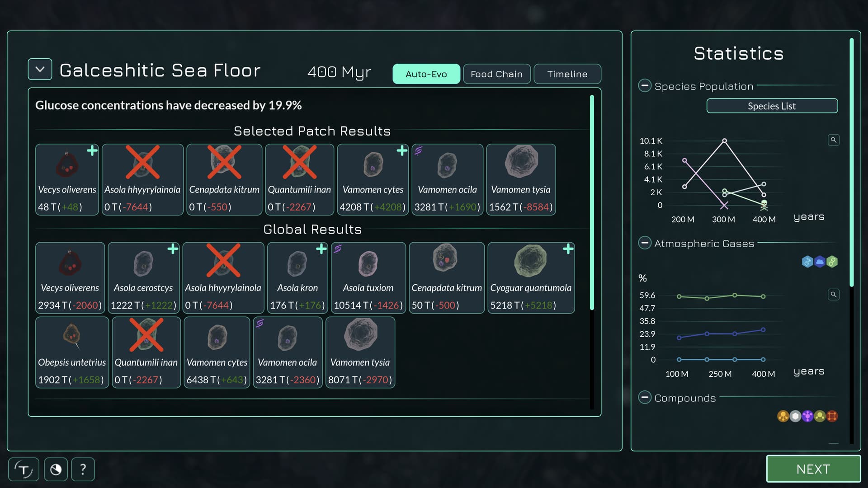Collapse the Species Population section
Screen dimensions: 868x488
coord(645,86)
